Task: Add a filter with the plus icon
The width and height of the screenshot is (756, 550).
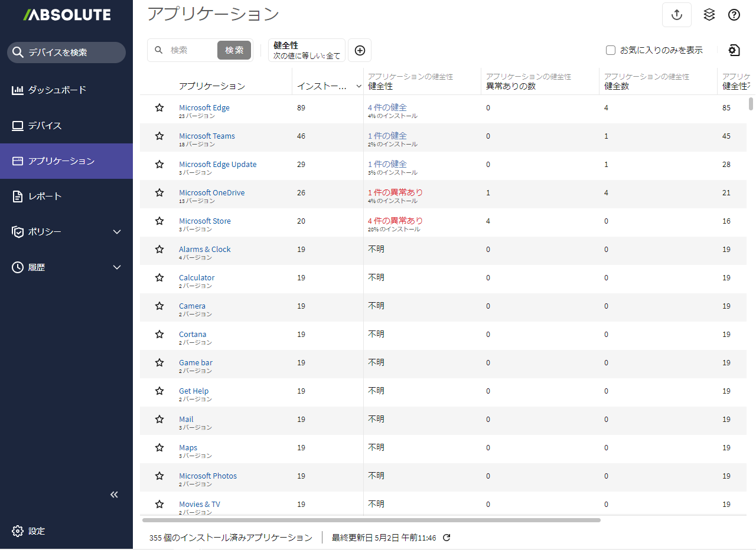Action: tap(360, 50)
